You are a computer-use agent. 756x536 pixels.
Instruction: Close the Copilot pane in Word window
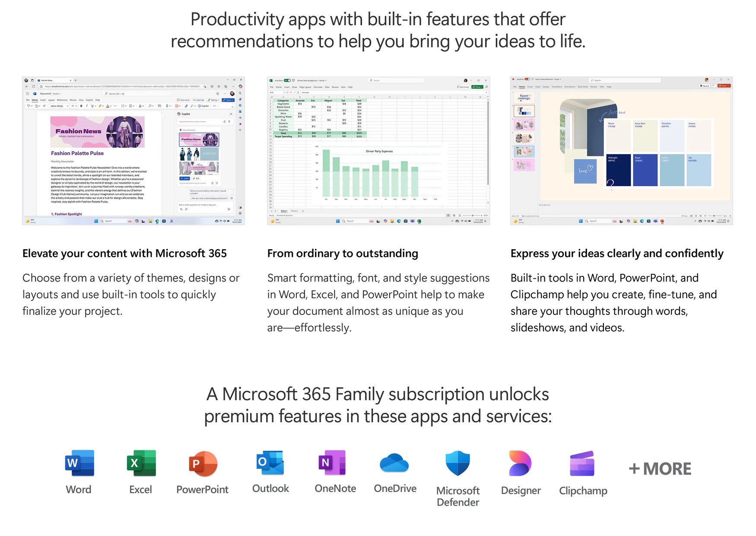pyautogui.click(x=231, y=114)
